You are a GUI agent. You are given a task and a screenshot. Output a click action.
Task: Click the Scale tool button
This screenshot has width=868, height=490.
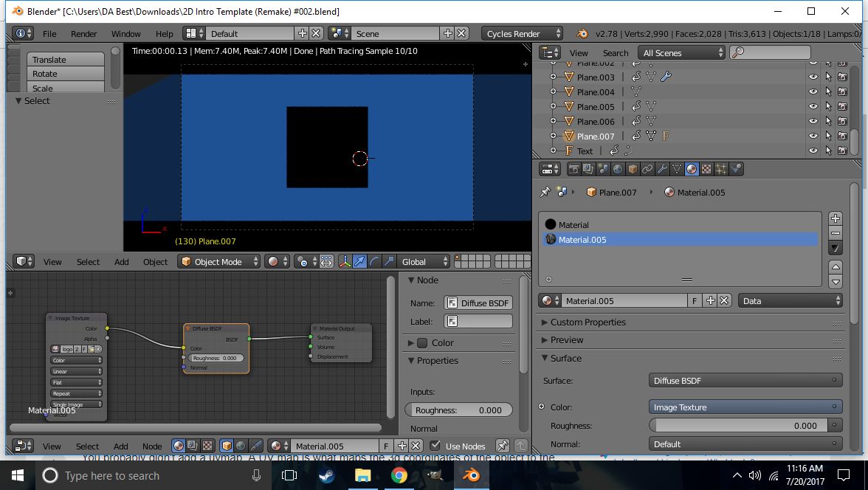click(x=65, y=88)
